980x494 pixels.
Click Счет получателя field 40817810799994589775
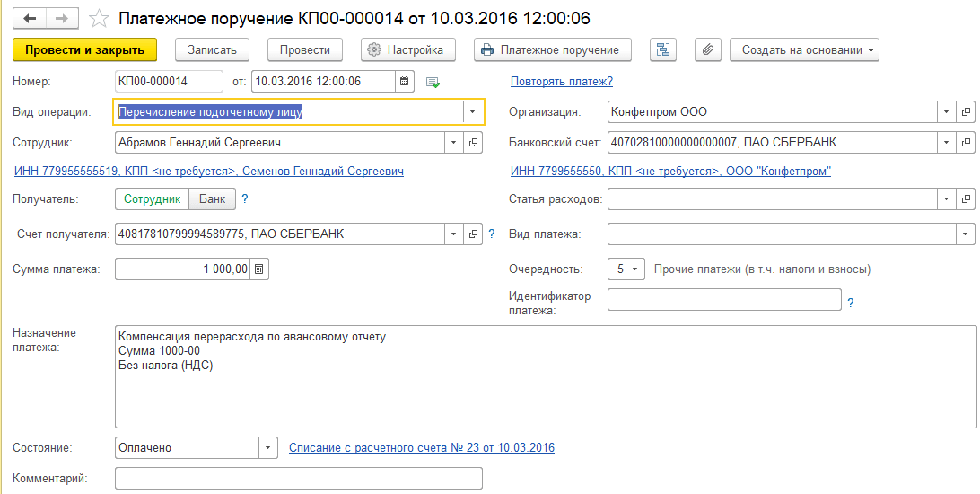click(280, 234)
